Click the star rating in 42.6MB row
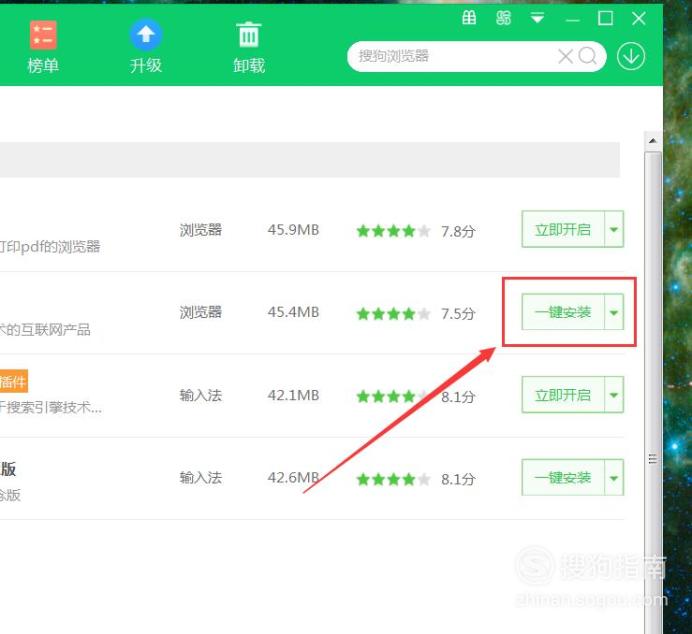This screenshot has height=634, width=692. click(393, 479)
